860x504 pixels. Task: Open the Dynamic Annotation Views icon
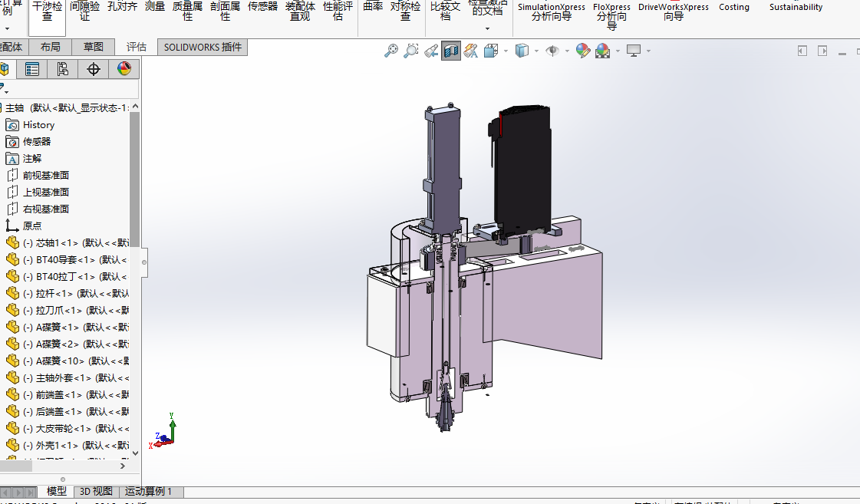pos(470,51)
